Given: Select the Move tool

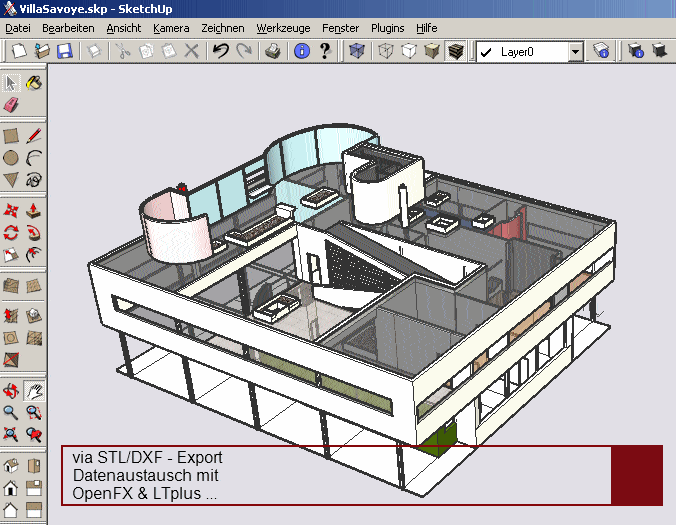Looking at the screenshot, I should point(11,211).
